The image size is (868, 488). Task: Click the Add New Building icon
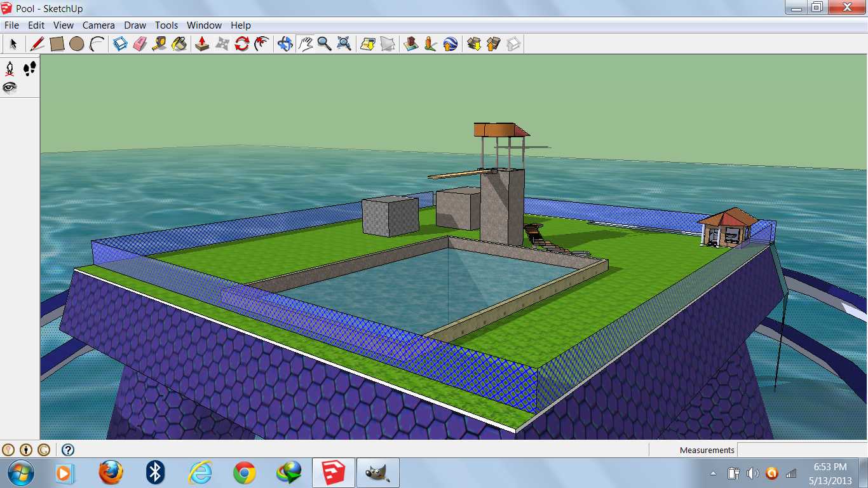(x=411, y=44)
